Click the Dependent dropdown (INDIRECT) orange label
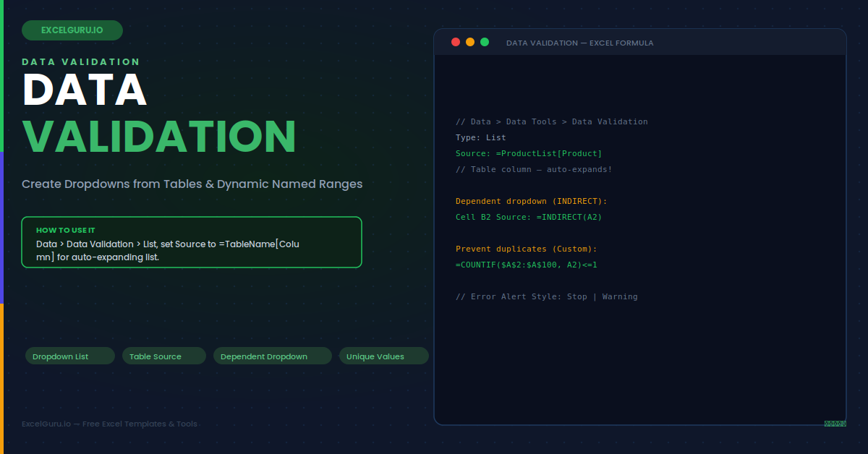Viewport: 868px width, 454px height. pos(532,201)
